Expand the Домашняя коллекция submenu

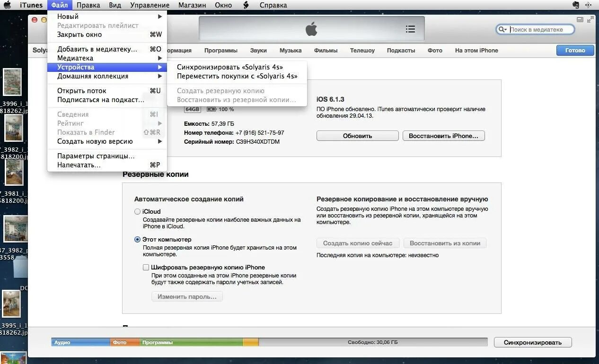point(107,76)
